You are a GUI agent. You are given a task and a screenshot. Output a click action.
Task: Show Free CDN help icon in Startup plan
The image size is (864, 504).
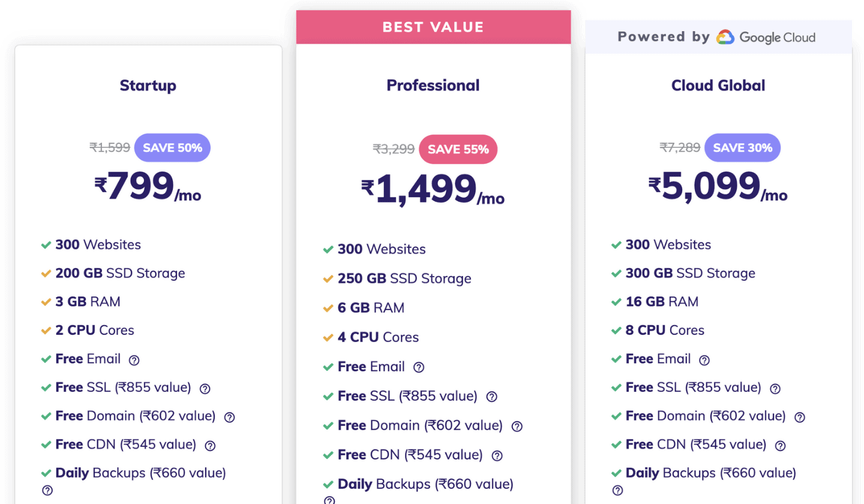pyautogui.click(x=210, y=446)
